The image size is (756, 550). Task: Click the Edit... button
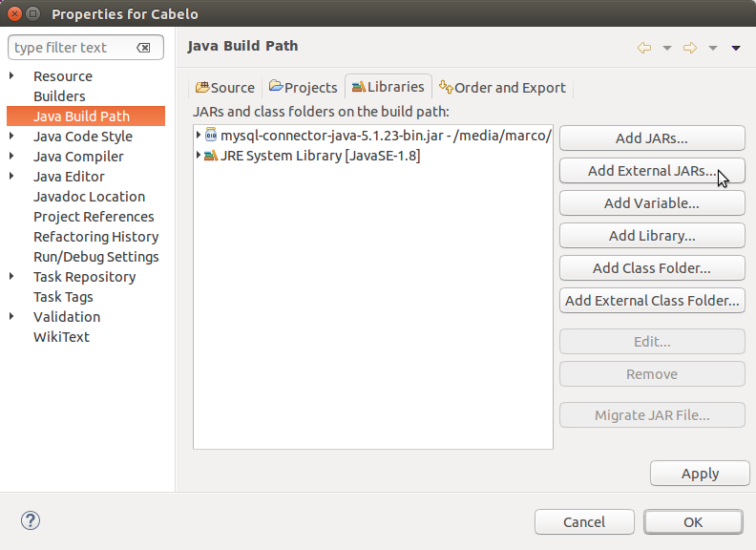[652, 342]
